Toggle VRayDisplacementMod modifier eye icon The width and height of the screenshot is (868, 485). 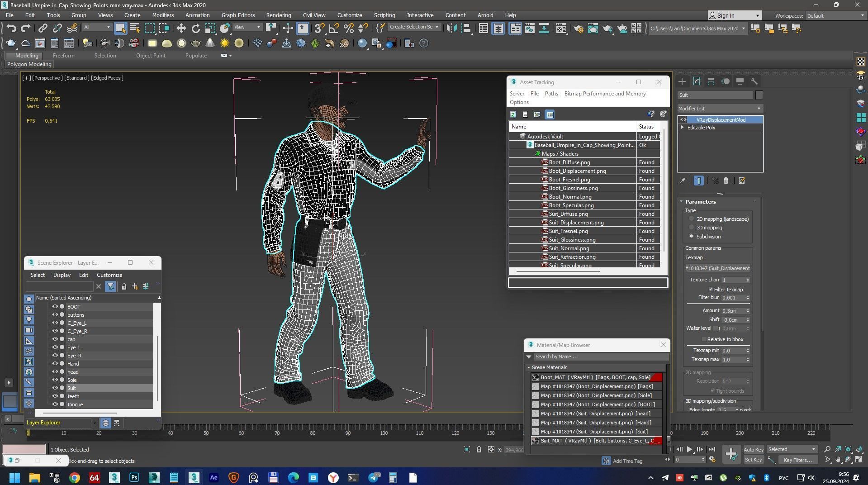click(683, 120)
